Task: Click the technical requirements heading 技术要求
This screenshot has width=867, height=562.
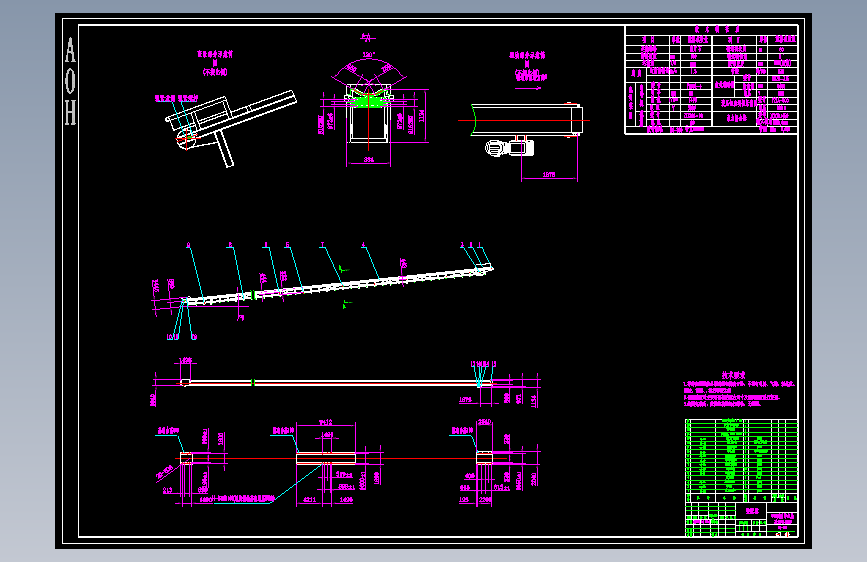Action: tap(733, 375)
